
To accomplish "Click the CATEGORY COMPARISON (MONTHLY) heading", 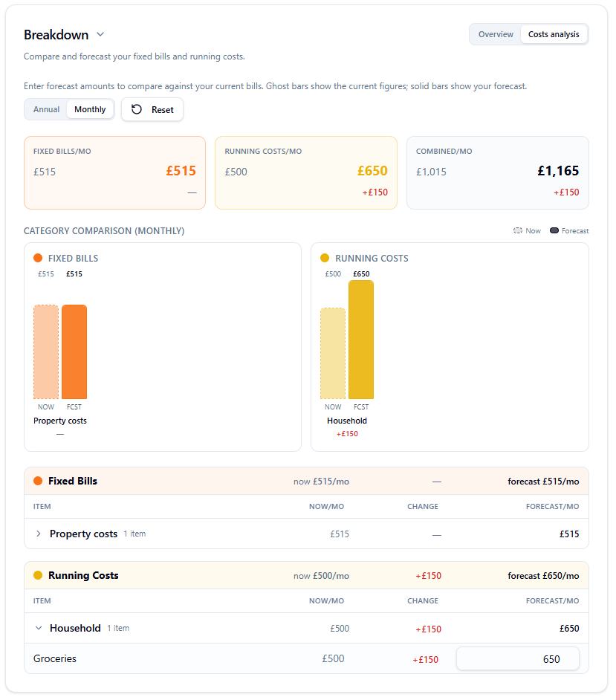I will 104,231.
